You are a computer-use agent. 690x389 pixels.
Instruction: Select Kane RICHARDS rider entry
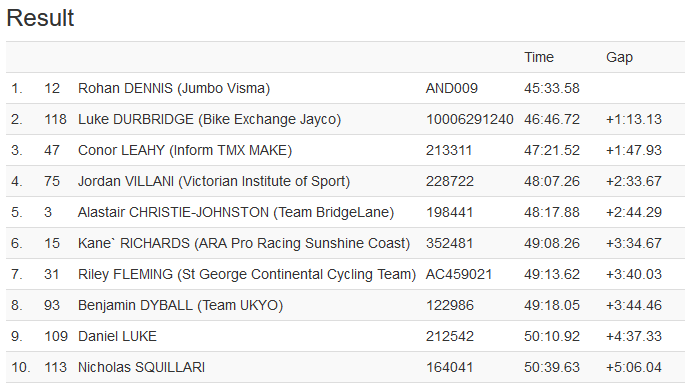(x=244, y=243)
